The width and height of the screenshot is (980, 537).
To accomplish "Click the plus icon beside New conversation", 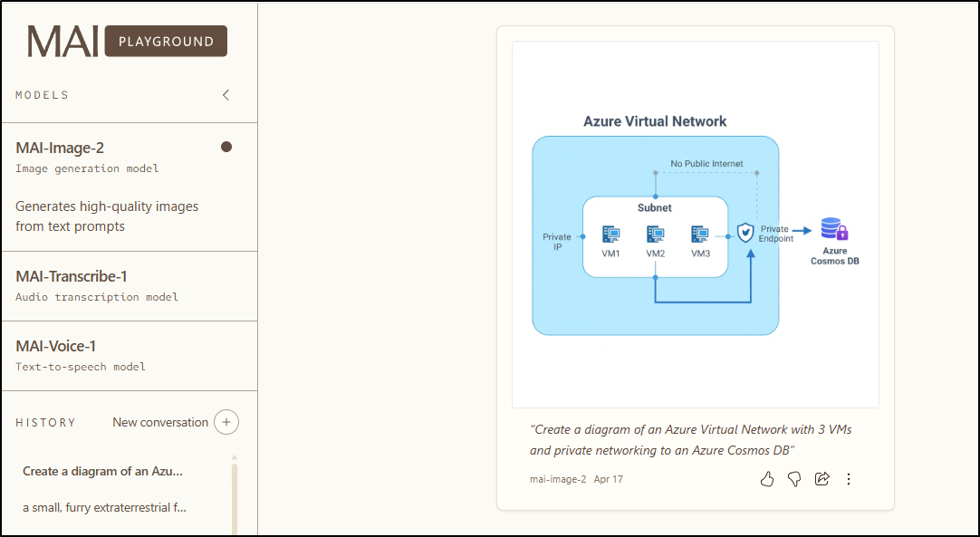I will [x=226, y=422].
